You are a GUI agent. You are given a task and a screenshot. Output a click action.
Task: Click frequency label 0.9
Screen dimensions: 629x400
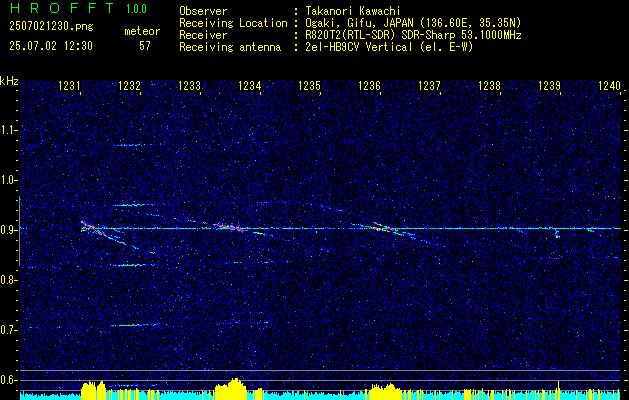(9, 230)
